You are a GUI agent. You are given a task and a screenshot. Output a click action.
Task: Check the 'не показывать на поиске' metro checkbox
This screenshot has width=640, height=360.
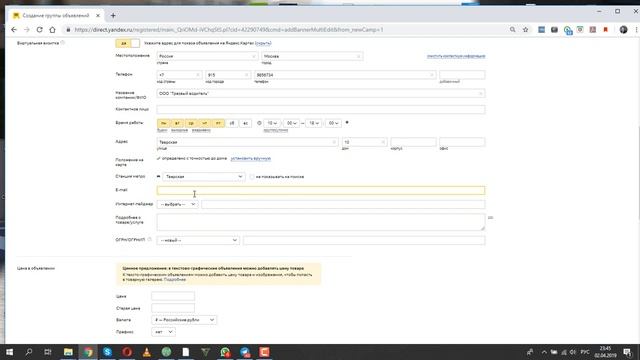click(252, 177)
